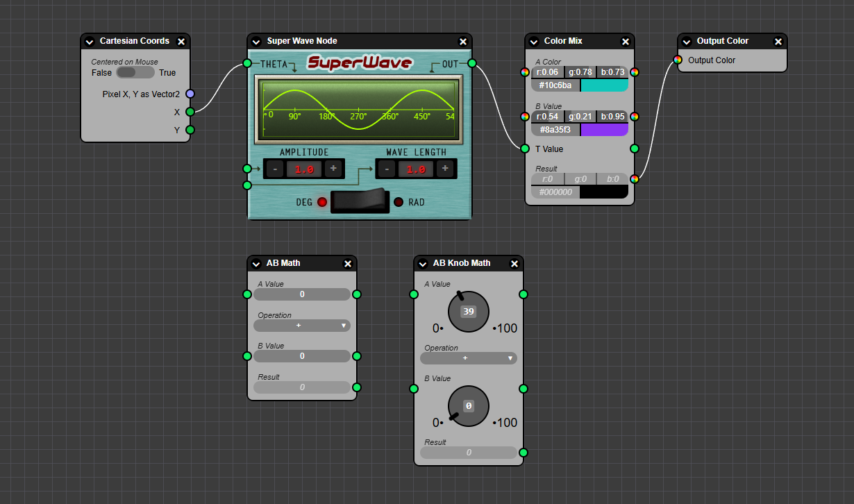Click the Amplitude plus button
The image size is (854, 504).
click(x=333, y=169)
